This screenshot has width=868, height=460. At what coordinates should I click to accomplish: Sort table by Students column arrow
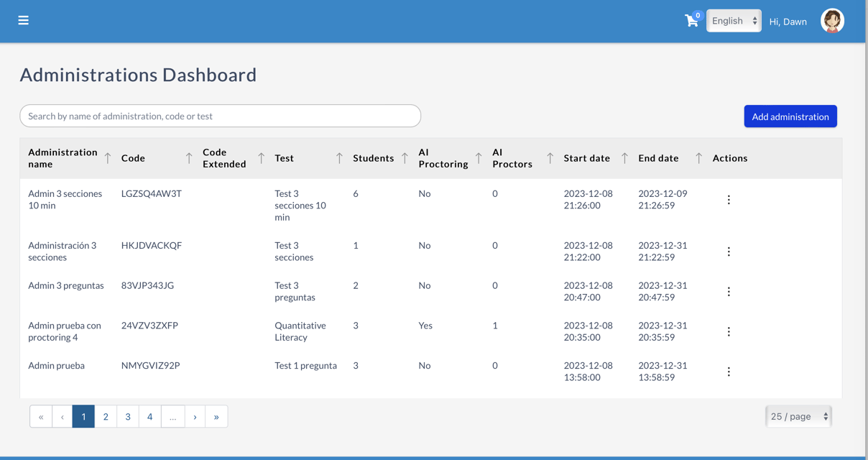coord(405,158)
